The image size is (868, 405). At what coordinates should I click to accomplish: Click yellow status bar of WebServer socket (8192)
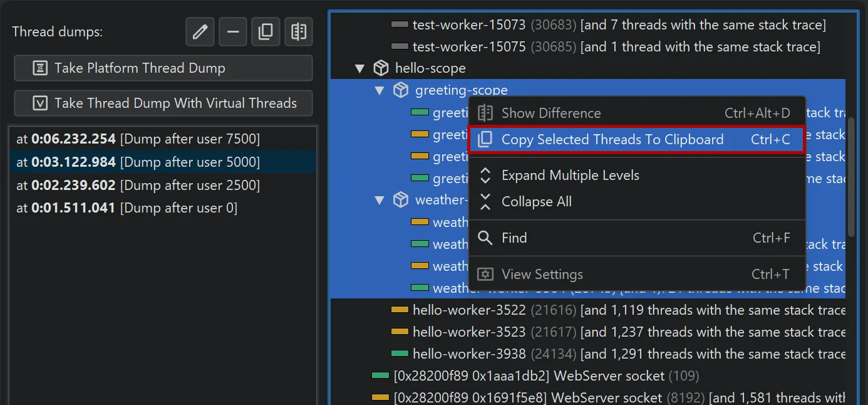(380, 397)
